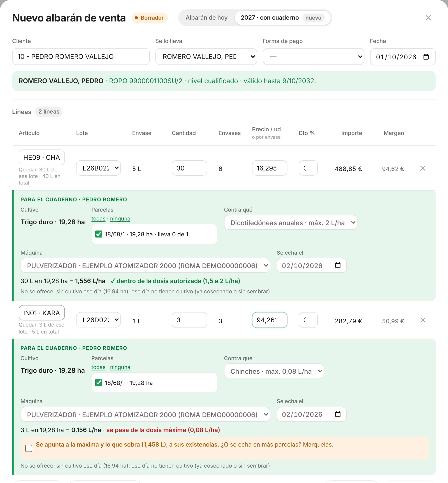
Task: Switch to Albarán de hoy tab
Action: point(207,18)
